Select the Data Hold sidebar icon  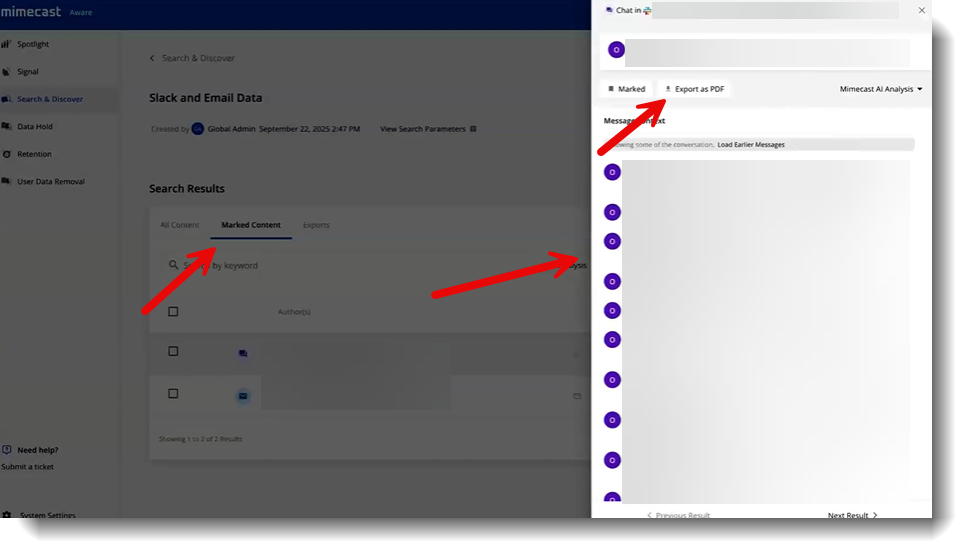pyautogui.click(x=6, y=127)
